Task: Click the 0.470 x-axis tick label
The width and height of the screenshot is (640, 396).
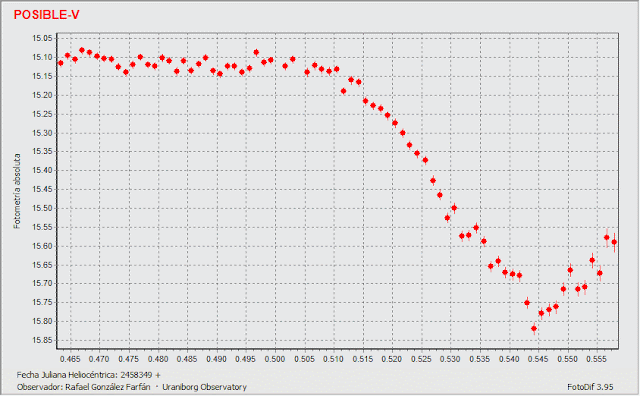Action: point(100,359)
